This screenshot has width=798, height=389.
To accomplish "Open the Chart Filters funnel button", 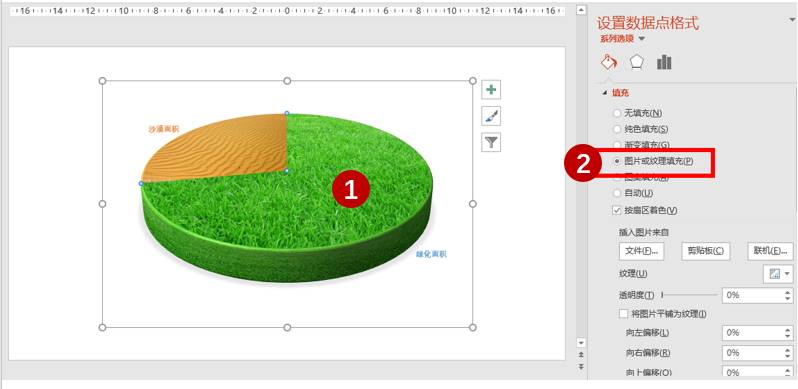I will [491, 143].
